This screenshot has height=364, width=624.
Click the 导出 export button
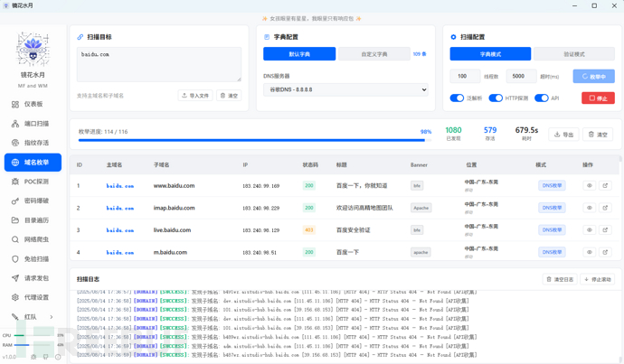(563, 135)
